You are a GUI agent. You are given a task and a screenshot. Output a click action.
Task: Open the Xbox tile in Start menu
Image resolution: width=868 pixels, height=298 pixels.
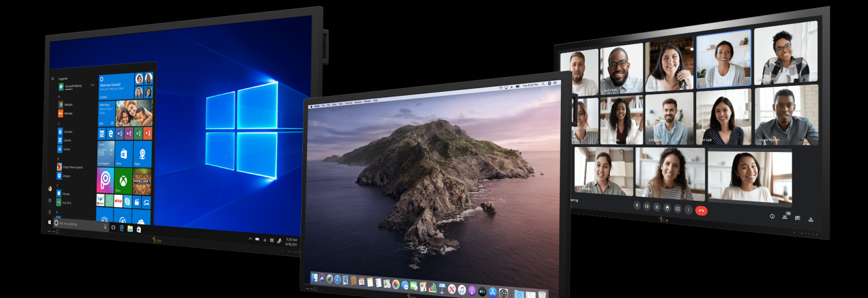pyautogui.click(x=123, y=181)
